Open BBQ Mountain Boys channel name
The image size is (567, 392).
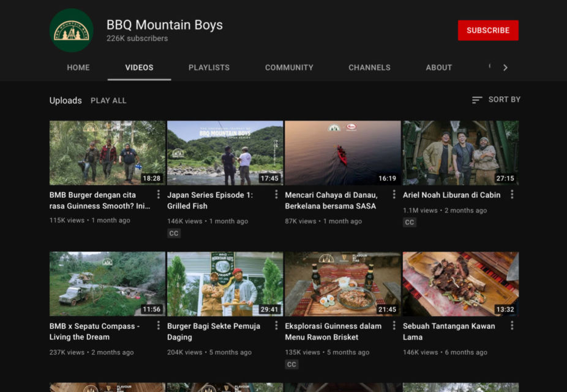click(x=165, y=25)
